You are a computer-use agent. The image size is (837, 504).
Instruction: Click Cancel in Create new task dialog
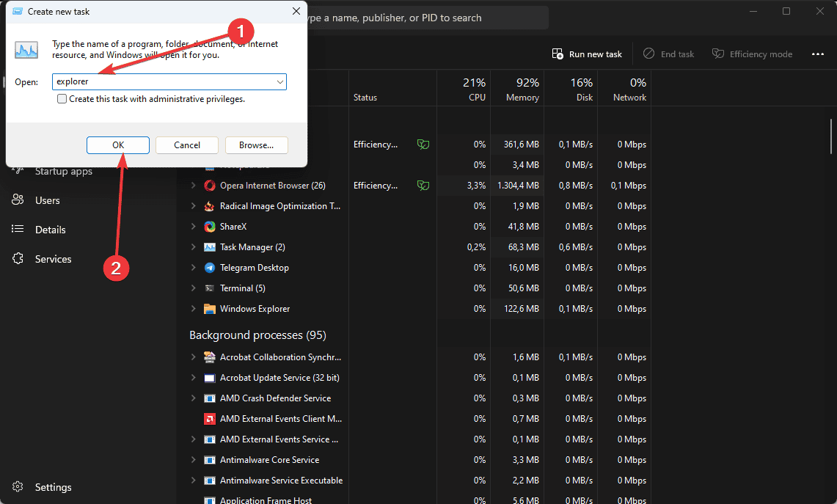(x=187, y=145)
